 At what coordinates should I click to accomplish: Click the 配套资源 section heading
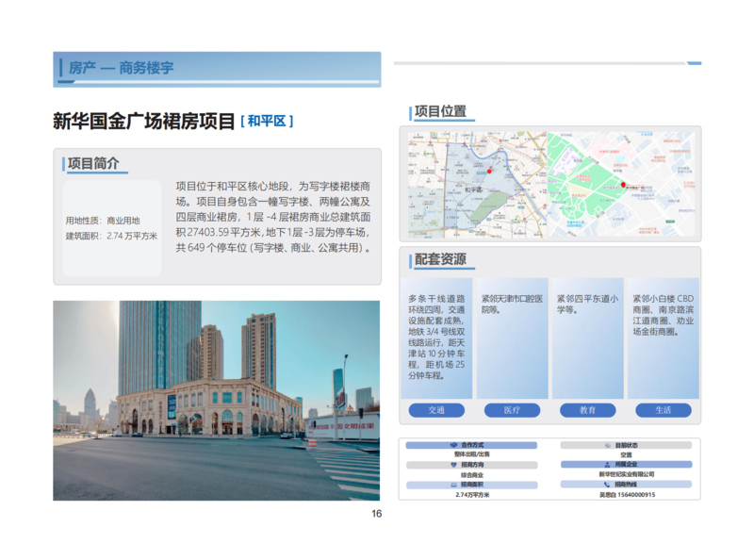pyautogui.click(x=440, y=259)
